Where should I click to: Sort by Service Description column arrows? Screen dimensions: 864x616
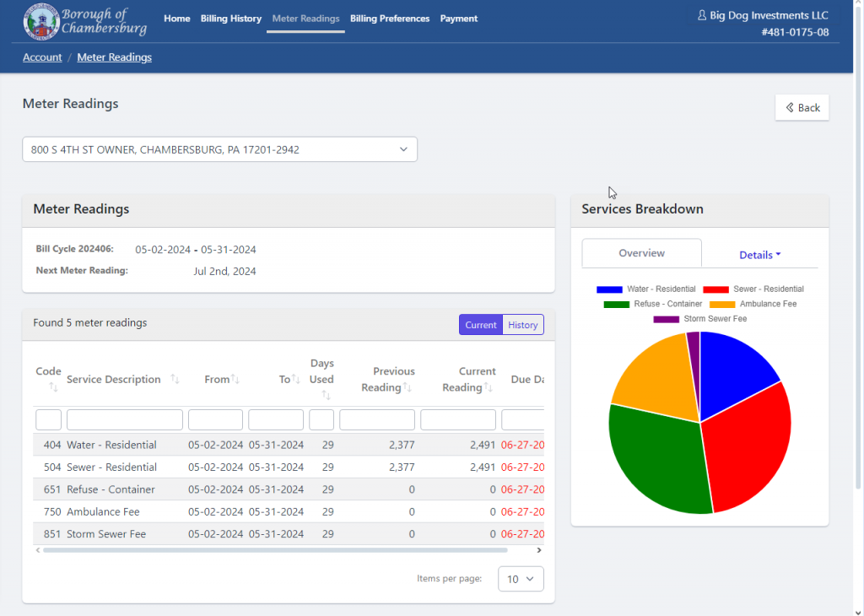tap(175, 380)
